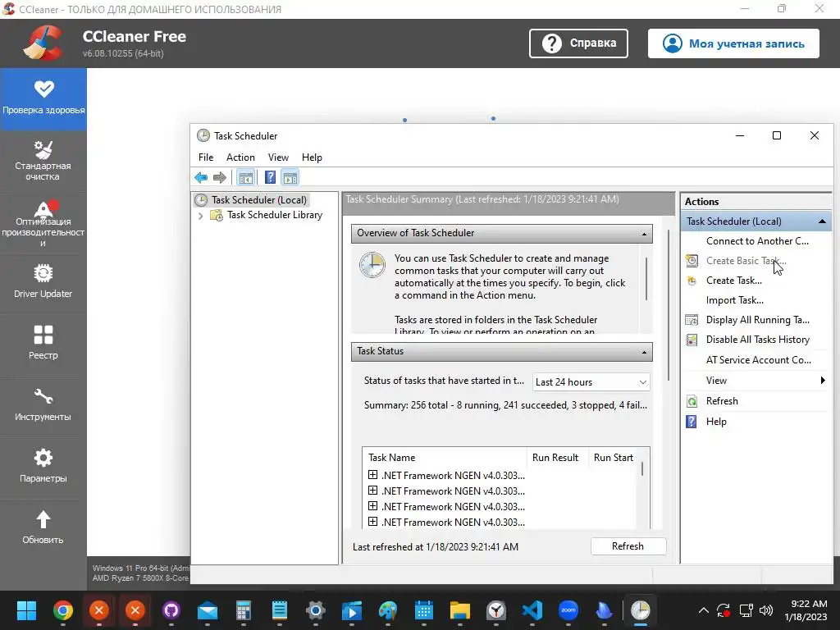Viewport: 840px width, 630px height.
Task: Open Windows Start menu
Action: coord(26,610)
